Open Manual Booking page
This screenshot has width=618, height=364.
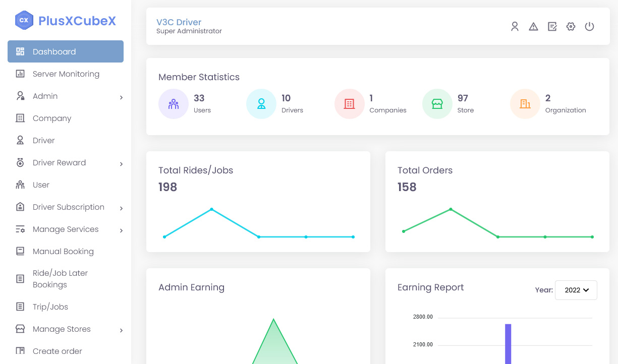click(66, 251)
